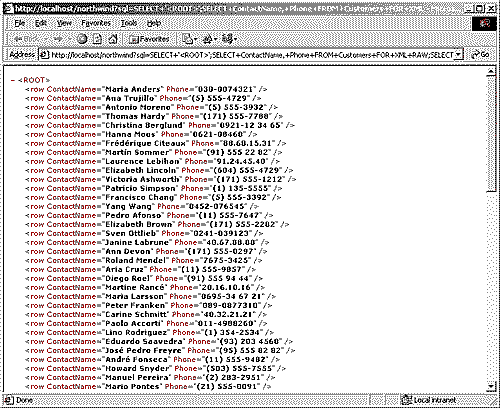500x408 pixels.
Task: Select the "Mario Pontes" contact name
Action: click(132, 386)
